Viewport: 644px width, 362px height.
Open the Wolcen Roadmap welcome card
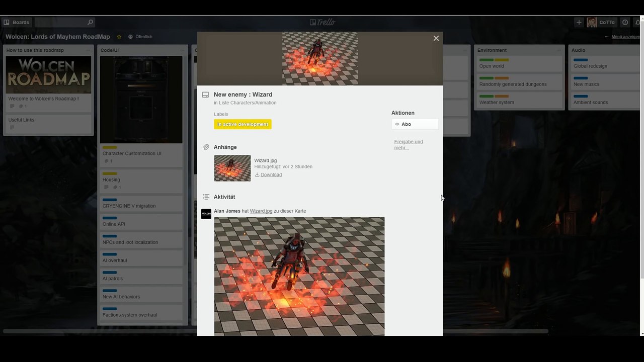48,83
